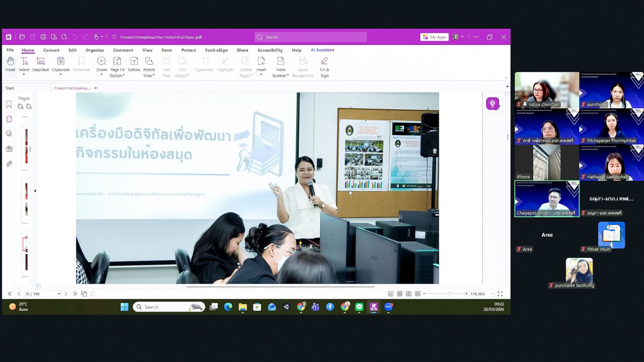
Task: Open the Comments panel in sidebar
Action: point(9,134)
